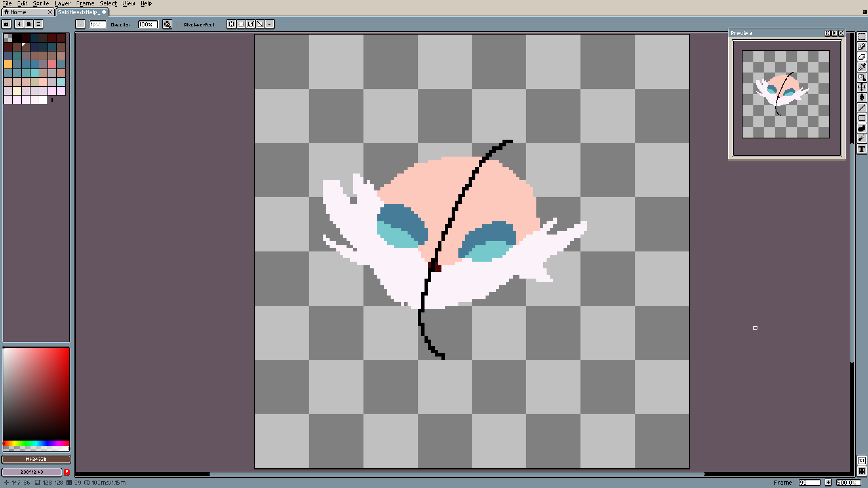Click the alpha transparency slider bar
Image resolution: width=868 pixels, height=488 pixels.
36,449
